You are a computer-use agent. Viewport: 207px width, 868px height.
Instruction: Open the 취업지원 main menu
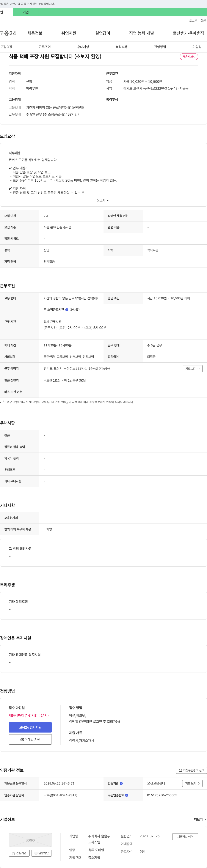coord(69,33)
